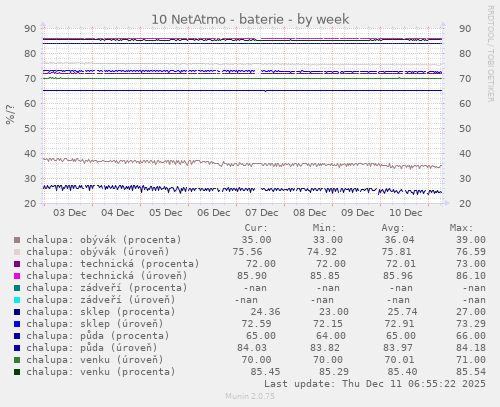
Task: Click the current value 24.36 for sklep
Action: [265, 312]
